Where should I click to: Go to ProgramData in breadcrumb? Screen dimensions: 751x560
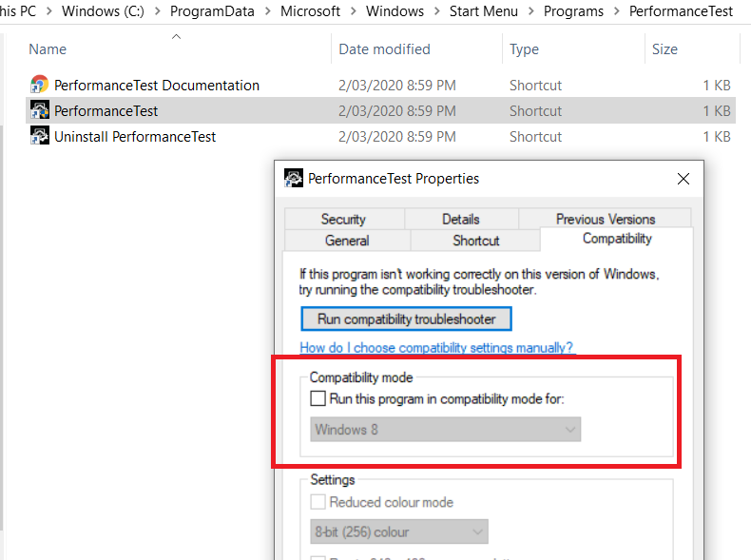click(x=212, y=11)
